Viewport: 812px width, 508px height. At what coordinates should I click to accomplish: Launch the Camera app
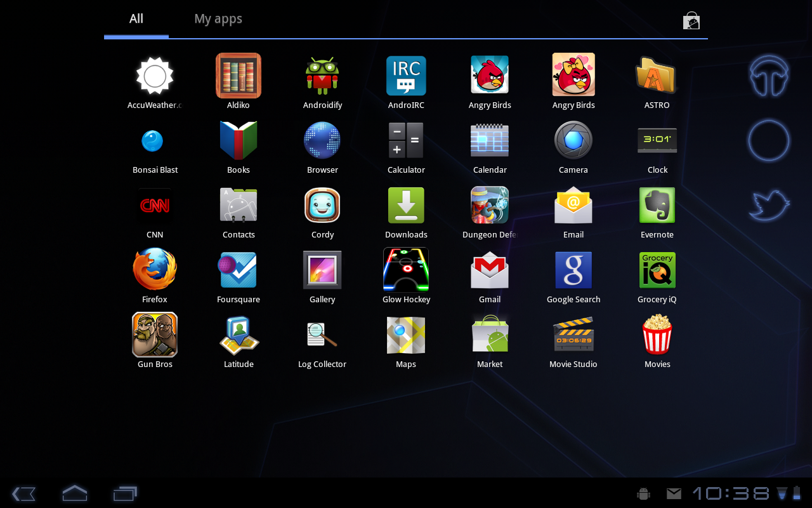573,140
